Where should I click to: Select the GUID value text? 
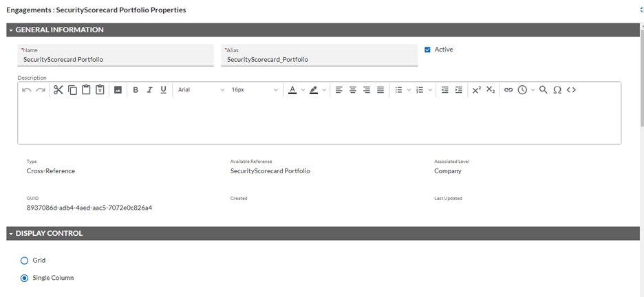[x=89, y=208]
